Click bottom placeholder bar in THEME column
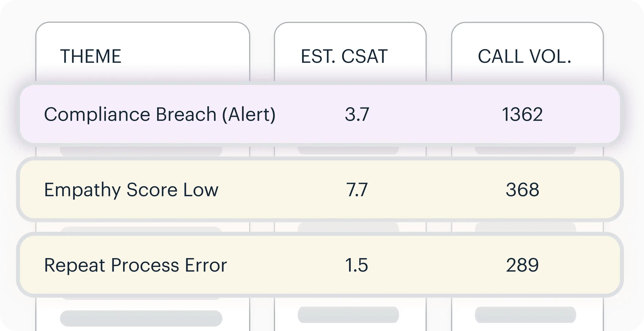This screenshot has width=644, height=331. [x=141, y=318]
